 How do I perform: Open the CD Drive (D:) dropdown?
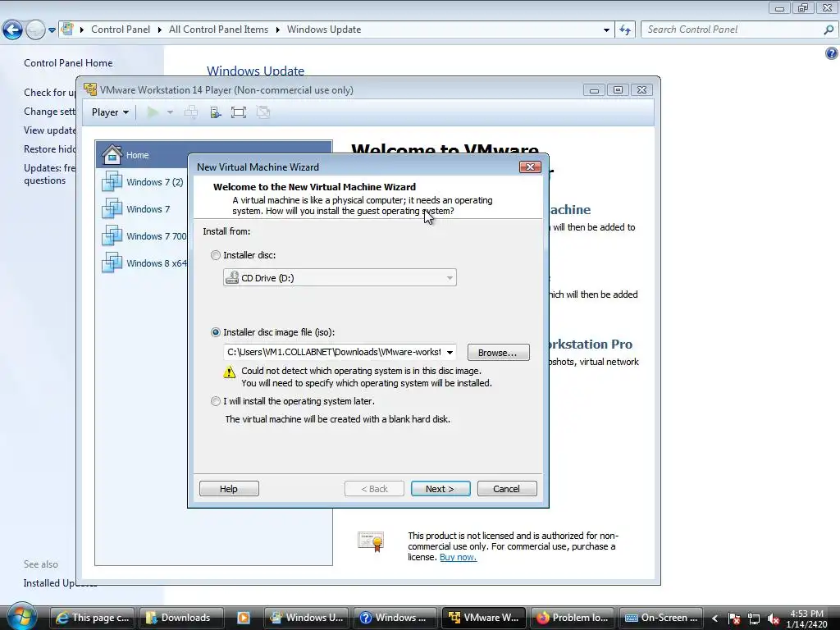[x=340, y=277]
